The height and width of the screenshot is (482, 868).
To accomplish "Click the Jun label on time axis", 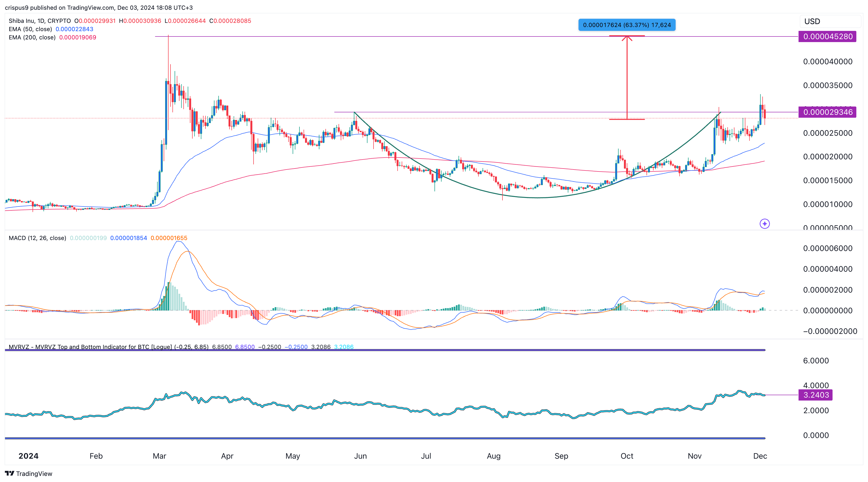I will (x=360, y=456).
